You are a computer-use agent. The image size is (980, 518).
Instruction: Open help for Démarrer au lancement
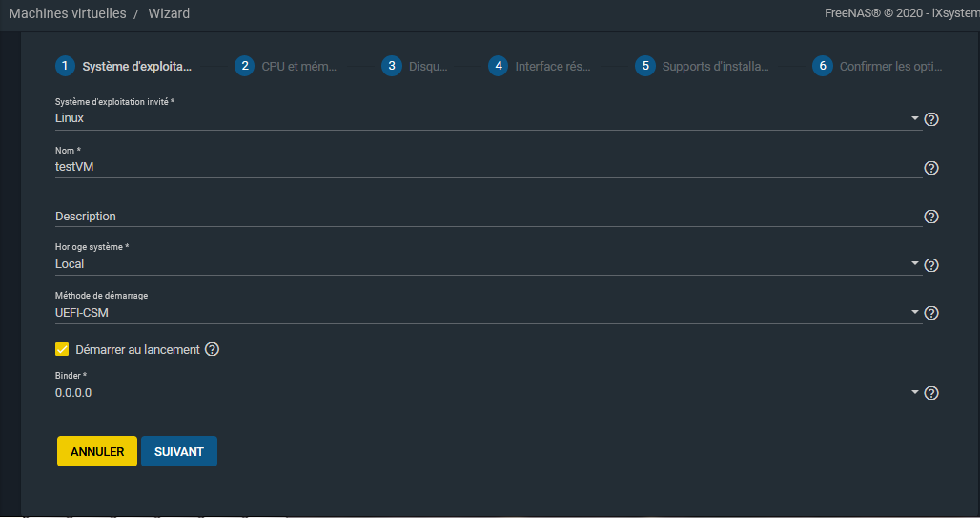coord(213,349)
